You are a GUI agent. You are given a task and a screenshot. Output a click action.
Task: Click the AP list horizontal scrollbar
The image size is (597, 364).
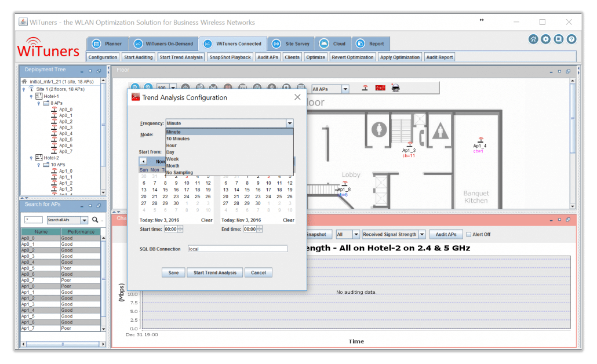63,344
